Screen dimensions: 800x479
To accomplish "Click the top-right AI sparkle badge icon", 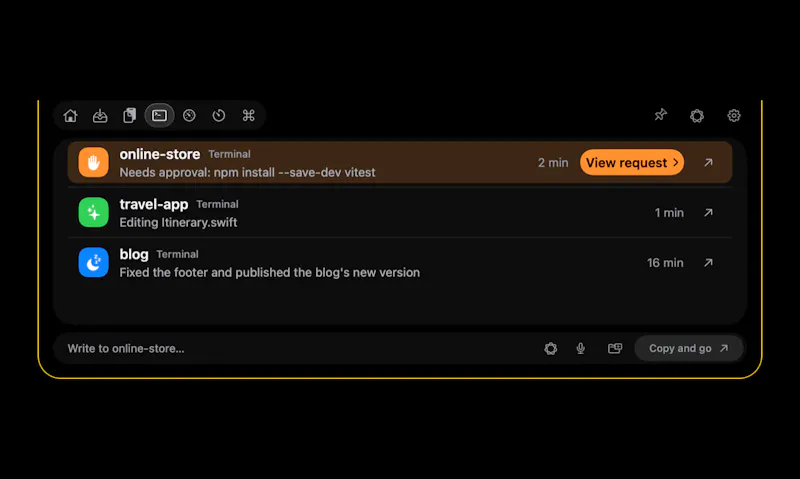I will [697, 116].
